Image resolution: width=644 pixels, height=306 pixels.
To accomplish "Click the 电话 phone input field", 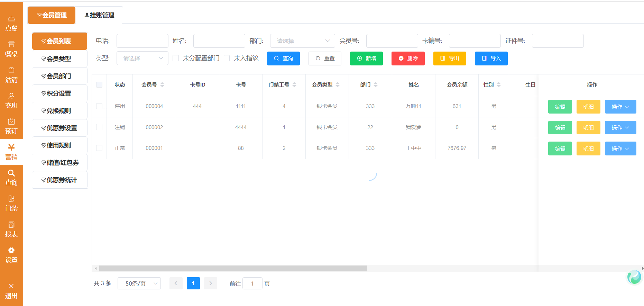I will pos(142,41).
